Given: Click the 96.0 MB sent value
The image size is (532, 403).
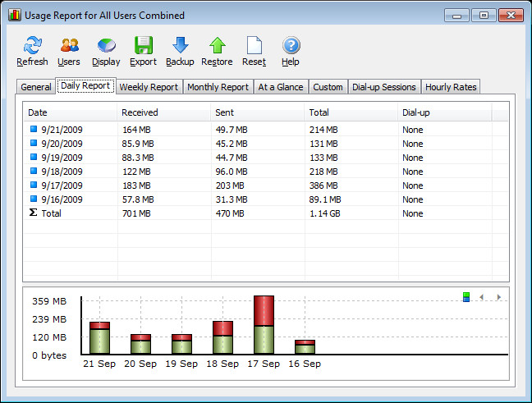Looking at the screenshot, I should pos(232,172).
